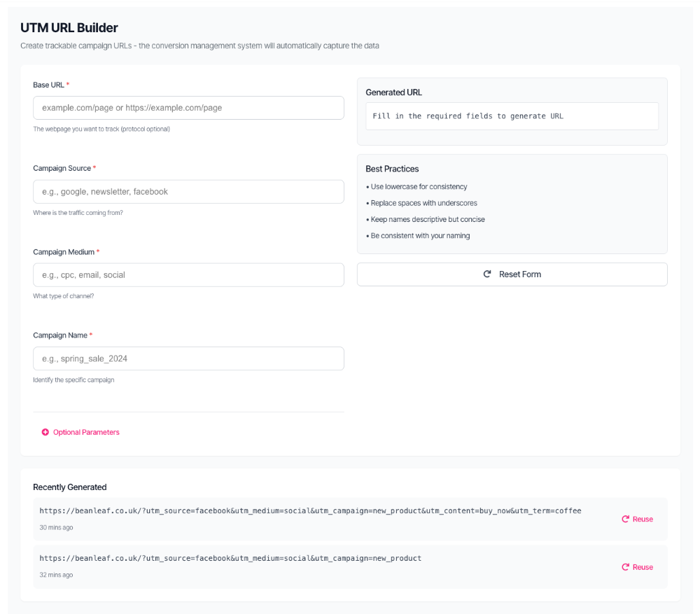The height and width of the screenshot is (614, 700).
Task: Reuse the coffee-term UTM link
Action: [636, 519]
